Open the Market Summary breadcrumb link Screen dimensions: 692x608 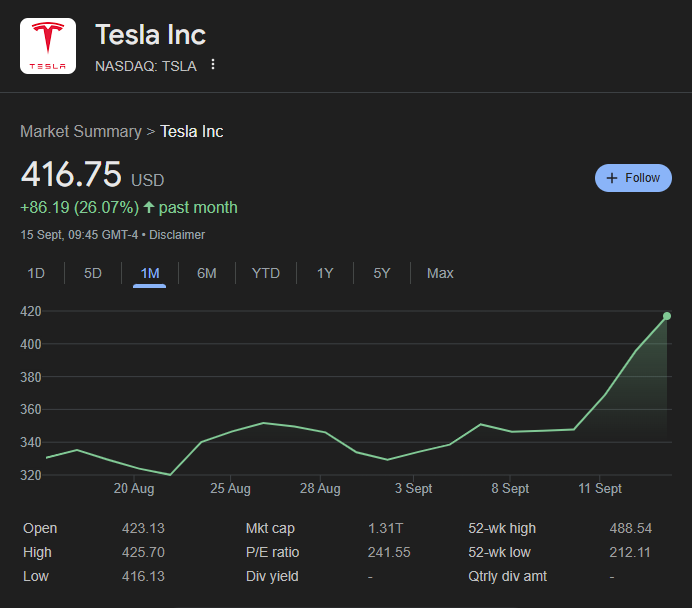tap(81, 131)
